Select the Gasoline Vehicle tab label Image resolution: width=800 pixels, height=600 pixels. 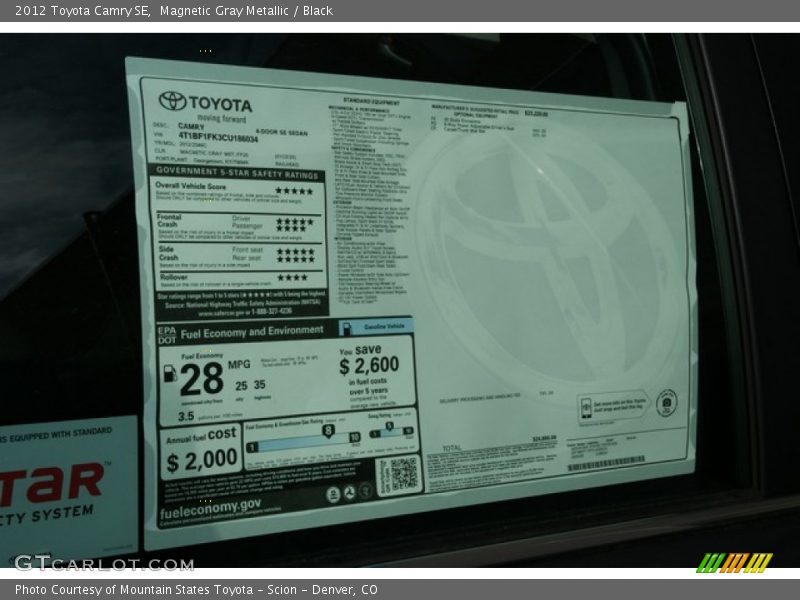pos(385,326)
